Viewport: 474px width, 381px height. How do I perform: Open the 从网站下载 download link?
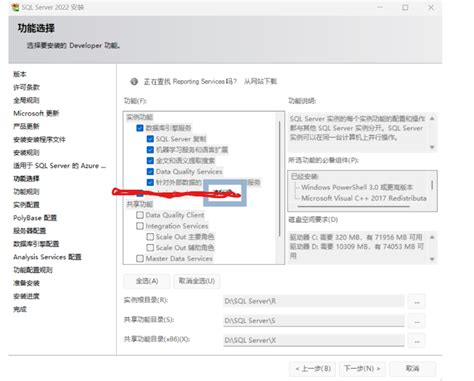point(260,81)
